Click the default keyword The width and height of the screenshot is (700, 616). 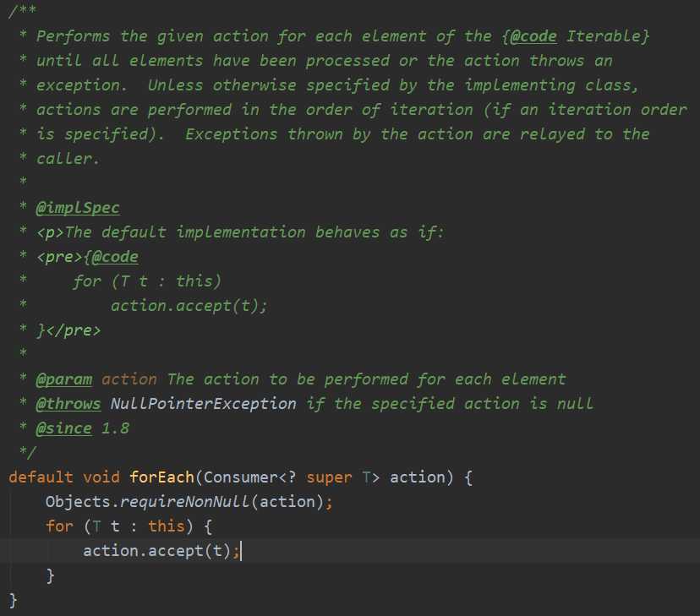click(x=41, y=477)
